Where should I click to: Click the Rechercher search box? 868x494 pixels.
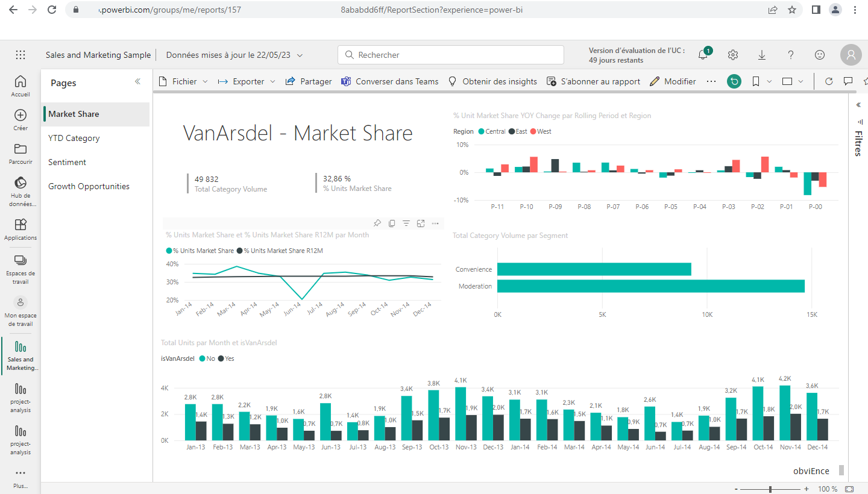pos(451,55)
